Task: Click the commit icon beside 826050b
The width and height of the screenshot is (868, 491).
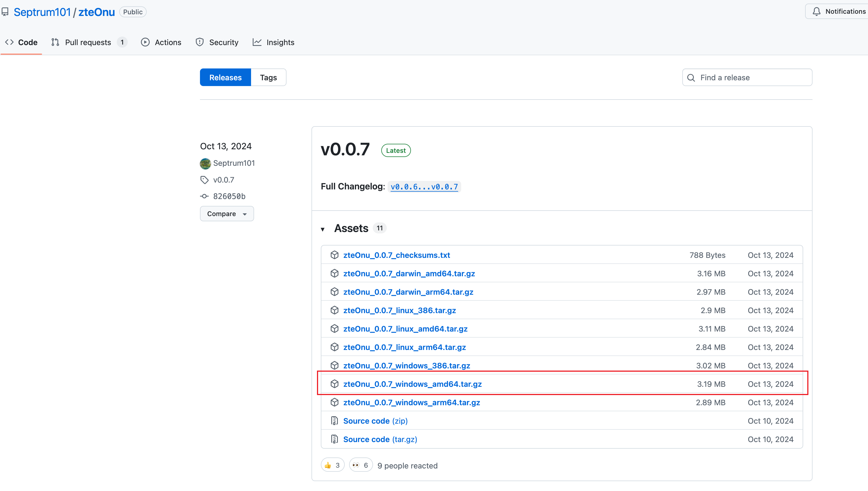Action: click(x=205, y=196)
